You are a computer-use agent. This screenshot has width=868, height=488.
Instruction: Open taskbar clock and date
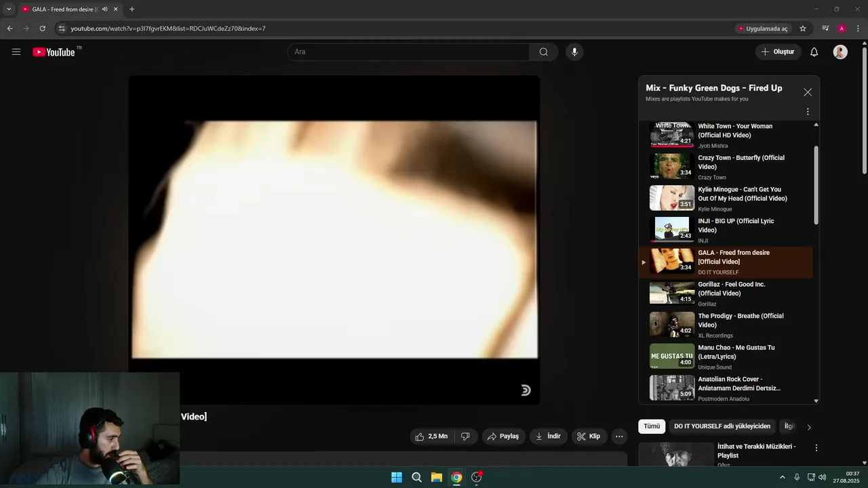click(x=847, y=477)
